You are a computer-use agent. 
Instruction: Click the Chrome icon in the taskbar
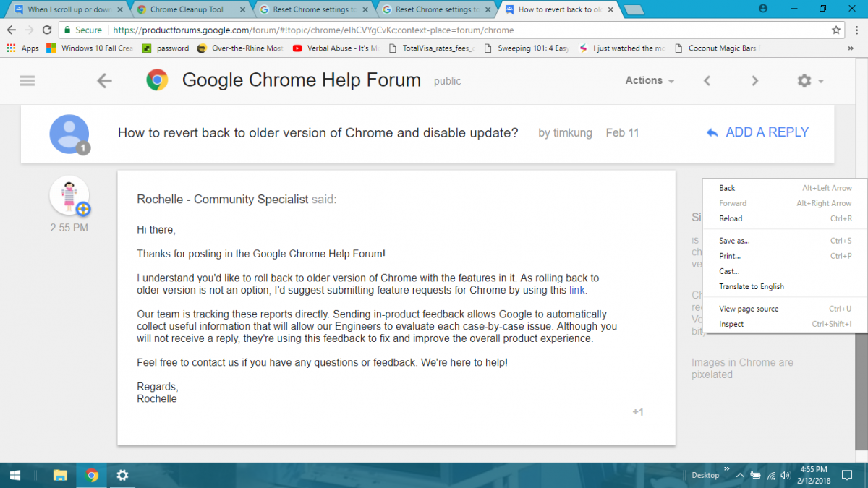coord(91,475)
